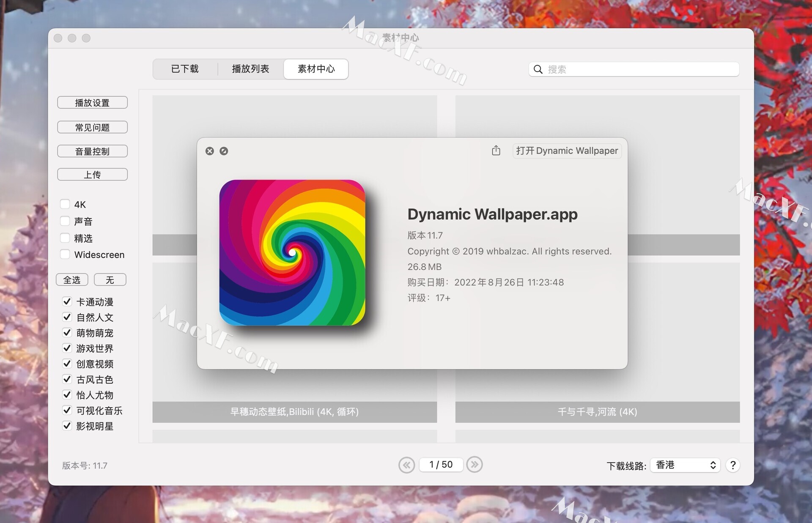Switch to the 播放列表 tab
812x523 pixels.
tap(250, 69)
